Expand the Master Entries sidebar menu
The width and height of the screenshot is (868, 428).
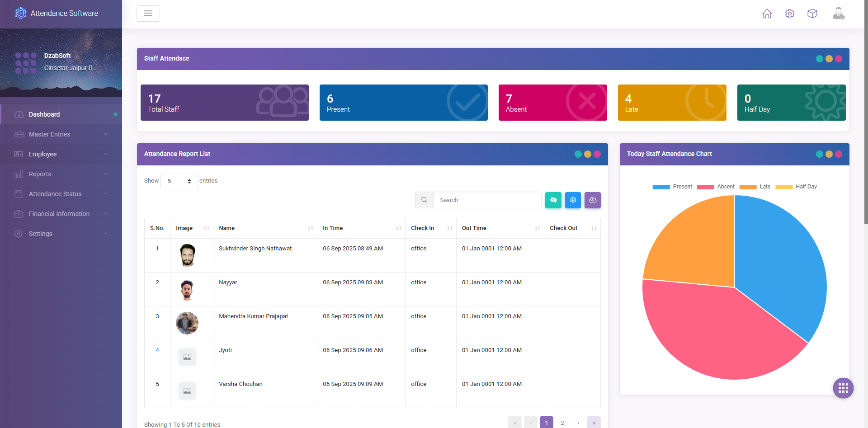click(61, 134)
